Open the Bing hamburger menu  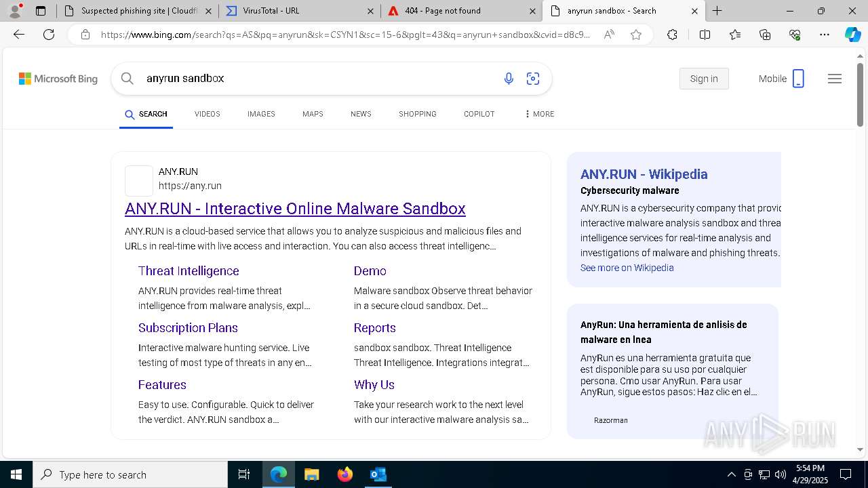(835, 79)
